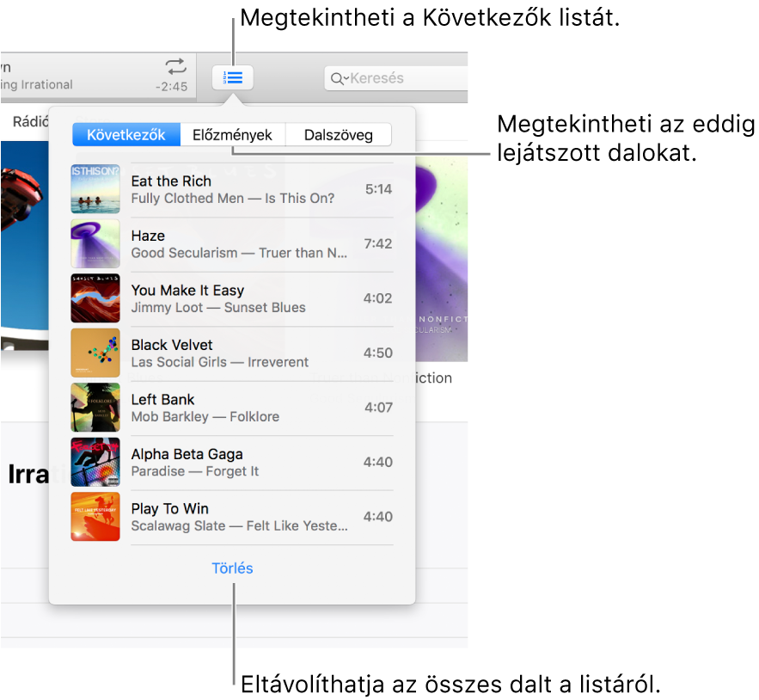Click the -2:45 remaining time display
Image resolution: width=759 pixels, height=700 pixels.
pos(171,87)
